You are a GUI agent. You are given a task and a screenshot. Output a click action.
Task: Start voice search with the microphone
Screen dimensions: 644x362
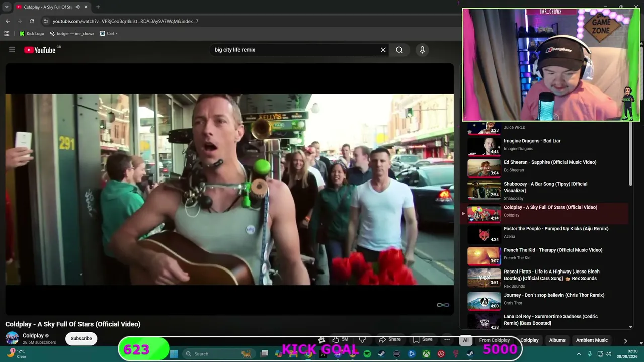point(422,50)
